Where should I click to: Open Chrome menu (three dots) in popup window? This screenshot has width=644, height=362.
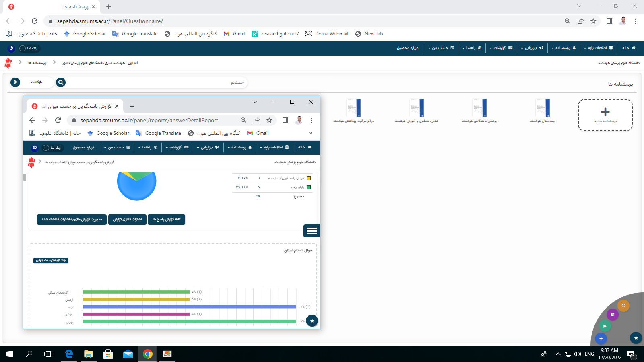pos(311,120)
